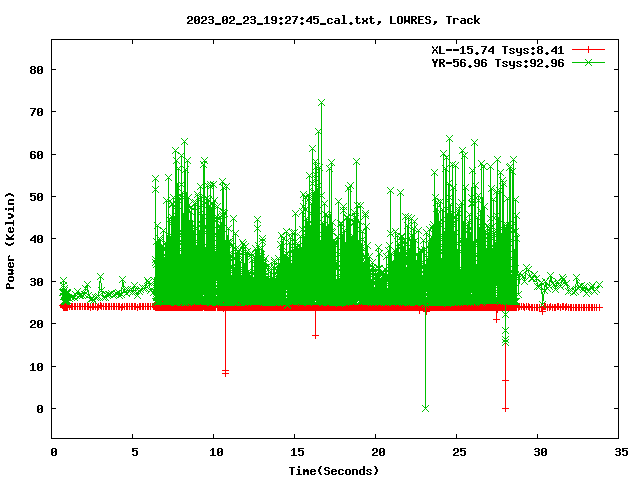Viewport: 640px width, 480px height.
Task: Click the x-axis tick value 30
Action: click(540, 452)
